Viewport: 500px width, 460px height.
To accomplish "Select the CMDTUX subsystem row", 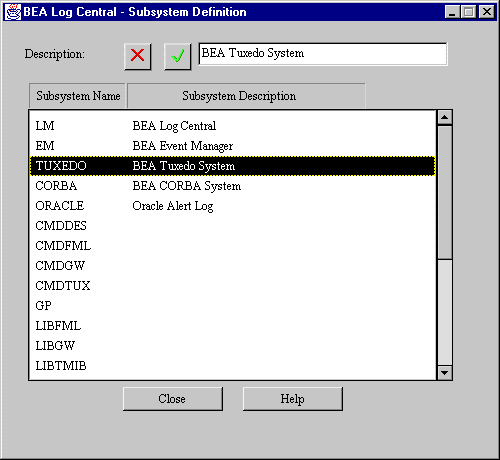I will tap(233, 286).
